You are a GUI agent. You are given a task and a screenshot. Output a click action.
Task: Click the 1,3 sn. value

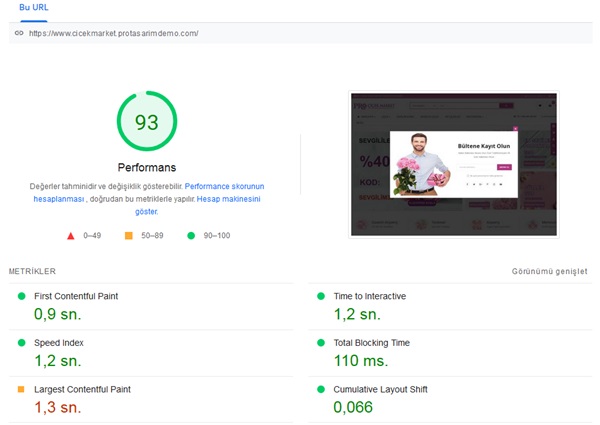coord(58,407)
